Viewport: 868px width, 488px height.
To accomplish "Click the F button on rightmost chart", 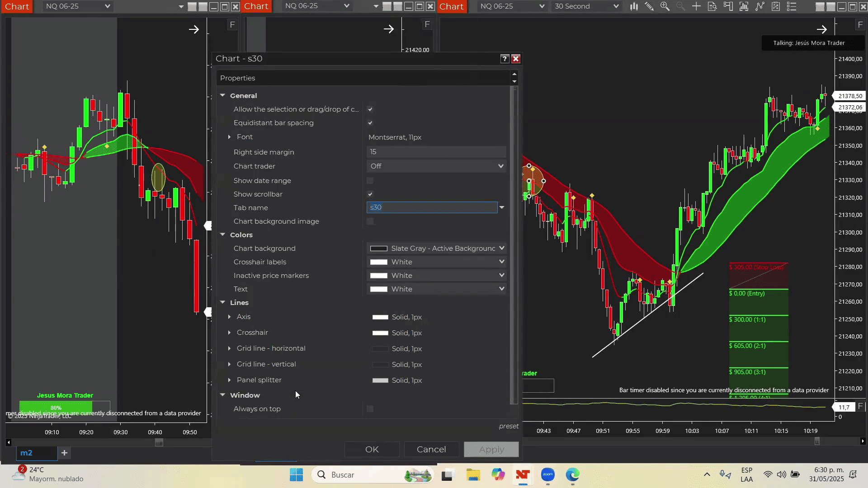I will 860,25.
